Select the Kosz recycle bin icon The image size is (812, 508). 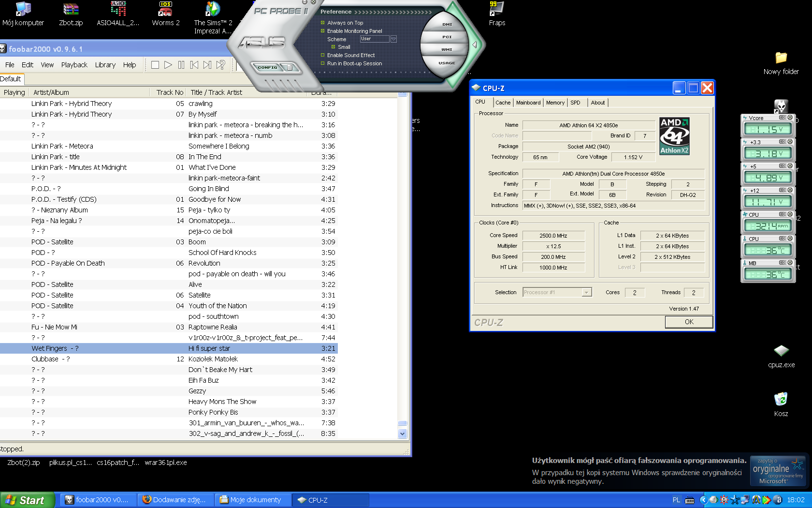(x=781, y=404)
